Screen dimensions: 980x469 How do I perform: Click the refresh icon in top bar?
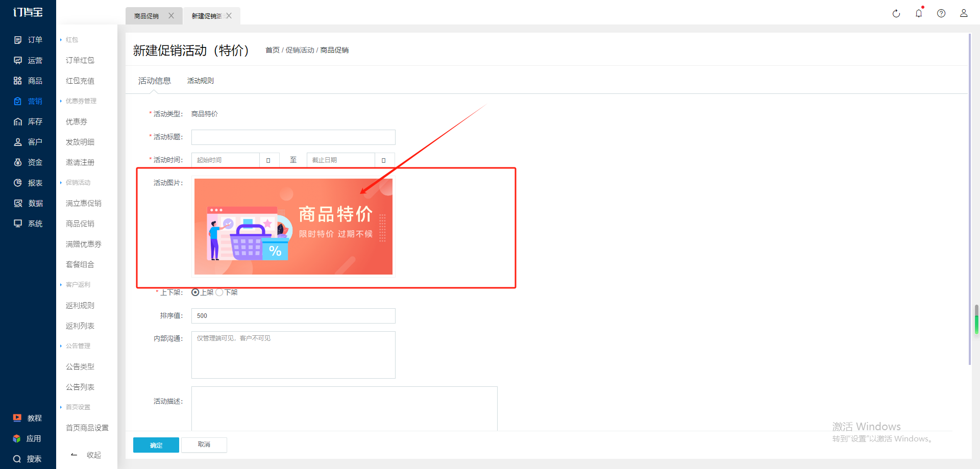(896, 13)
